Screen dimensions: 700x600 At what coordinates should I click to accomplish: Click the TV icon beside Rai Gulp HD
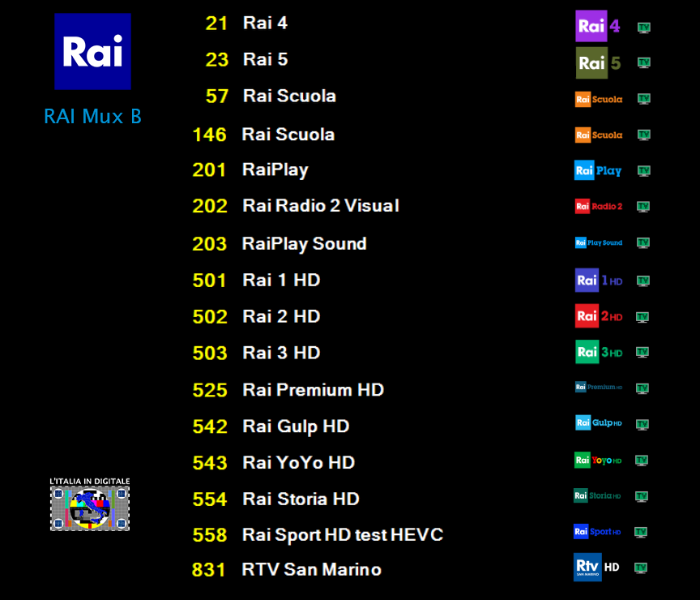tap(642, 424)
